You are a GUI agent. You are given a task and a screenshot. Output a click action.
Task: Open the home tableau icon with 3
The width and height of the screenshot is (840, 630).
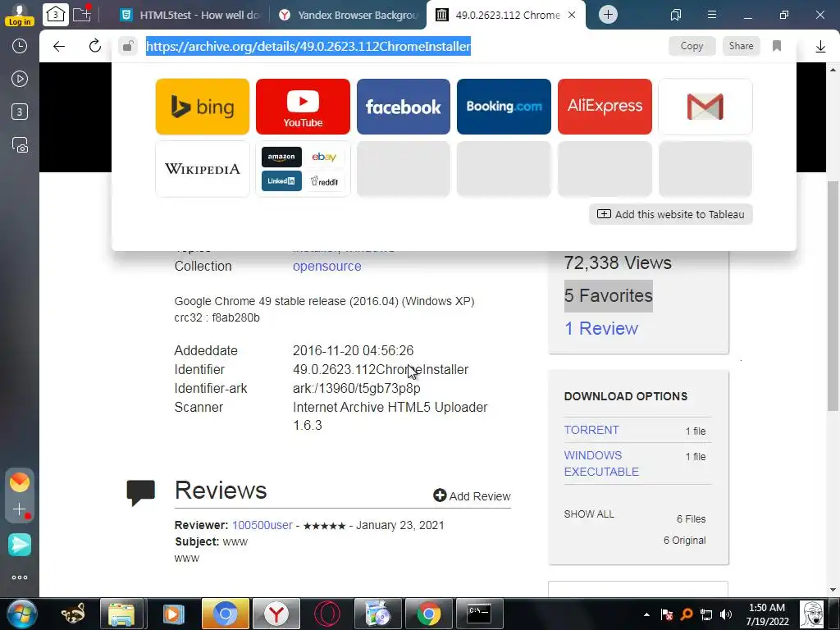point(55,15)
